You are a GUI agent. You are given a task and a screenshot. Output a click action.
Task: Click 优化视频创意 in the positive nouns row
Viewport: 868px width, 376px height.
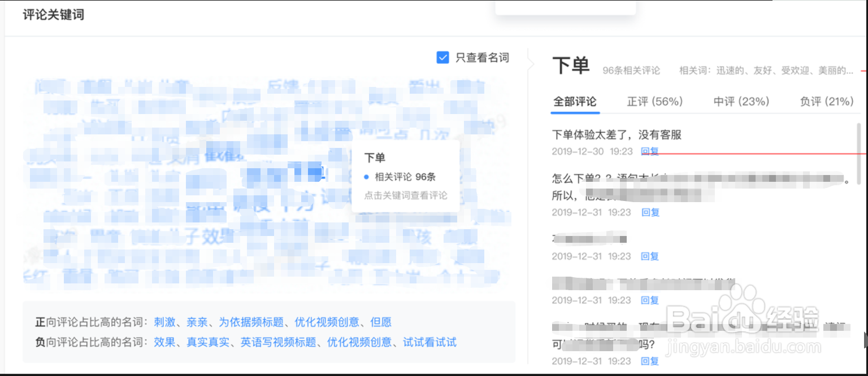[327, 322]
